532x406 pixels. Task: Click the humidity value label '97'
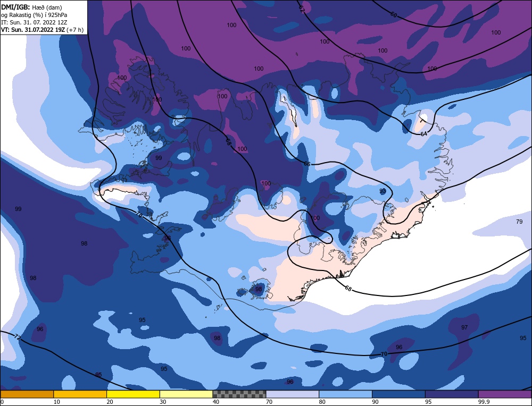(464, 327)
